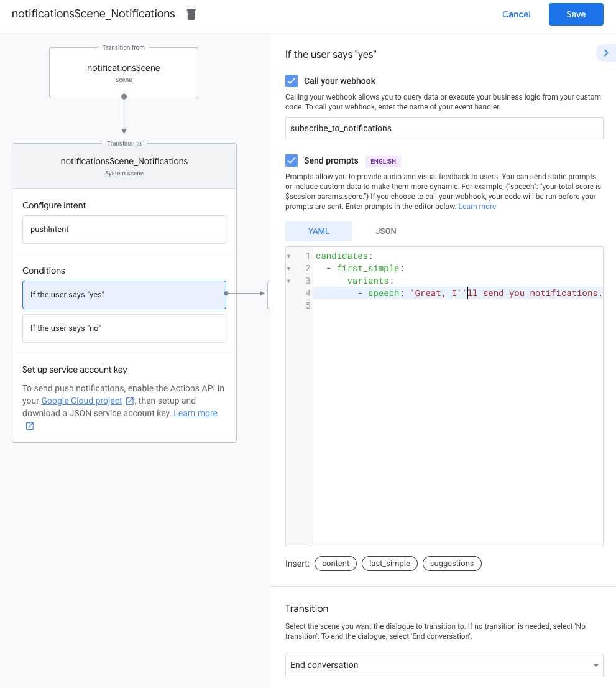Image resolution: width=616 pixels, height=688 pixels.
Task: Switch to the JSON tab
Action: pyautogui.click(x=385, y=231)
